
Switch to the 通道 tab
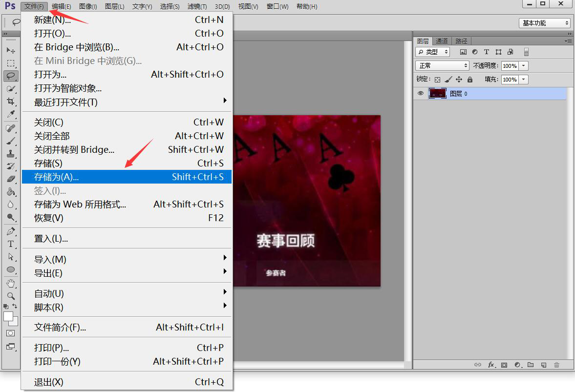click(442, 41)
